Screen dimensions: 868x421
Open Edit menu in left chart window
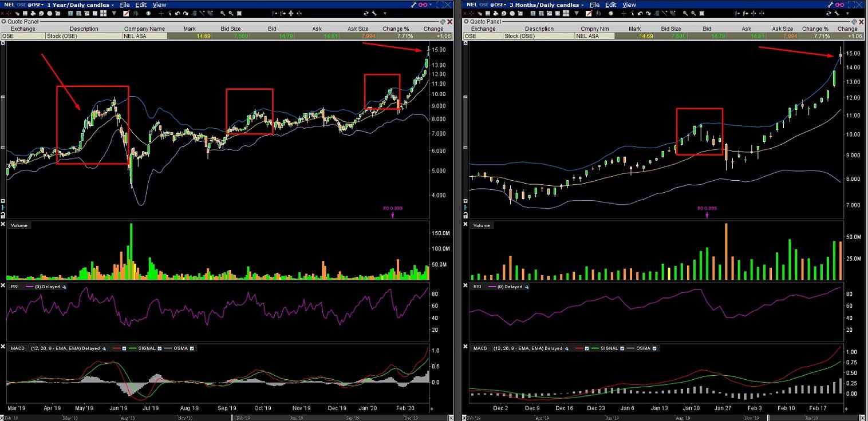[x=141, y=5]
